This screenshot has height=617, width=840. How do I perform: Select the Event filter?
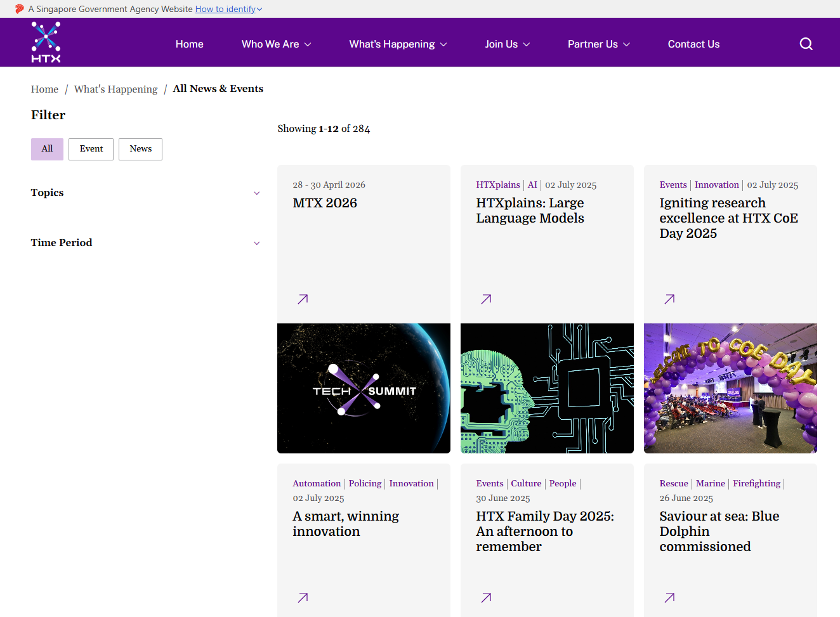[91, 149]
